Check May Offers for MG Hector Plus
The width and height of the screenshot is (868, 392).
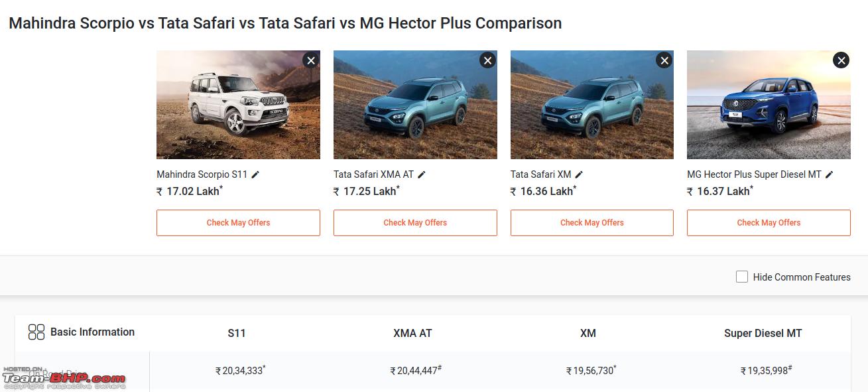point(769,223)
